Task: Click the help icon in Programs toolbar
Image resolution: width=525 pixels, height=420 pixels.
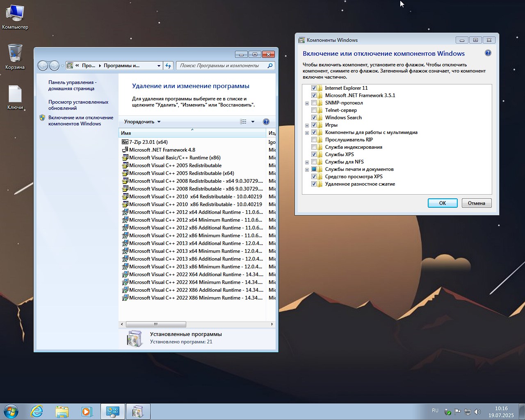Action: tap(266, 122)
